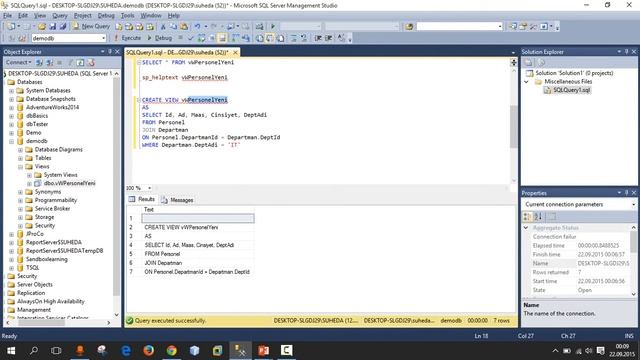Image resolution: width=640 pixels, height=360 pixels.
Task: Open the Tools menu
Action: coord(127,16)
